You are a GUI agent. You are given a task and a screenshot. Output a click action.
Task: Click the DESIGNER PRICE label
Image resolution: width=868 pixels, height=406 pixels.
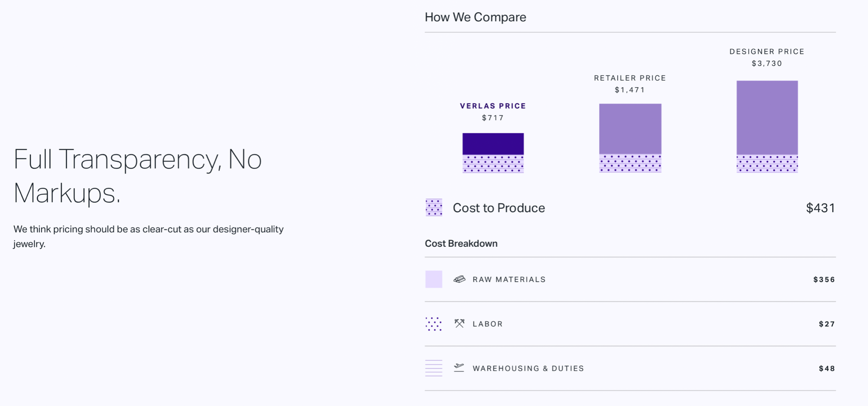[767, 52]
